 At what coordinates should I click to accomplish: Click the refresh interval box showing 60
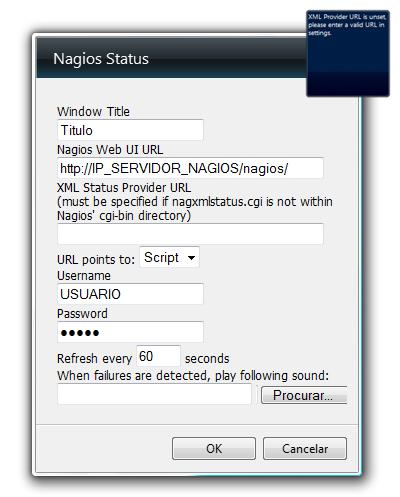159,356
